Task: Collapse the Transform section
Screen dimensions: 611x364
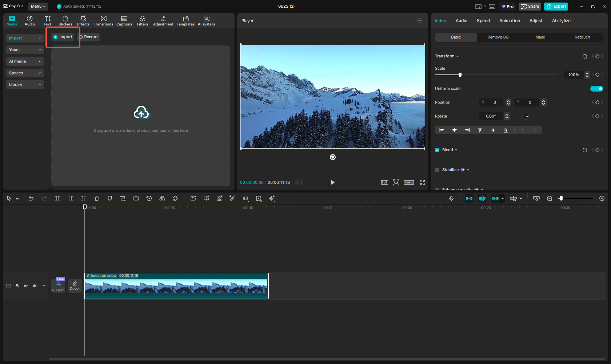Action: coord(458,56)
